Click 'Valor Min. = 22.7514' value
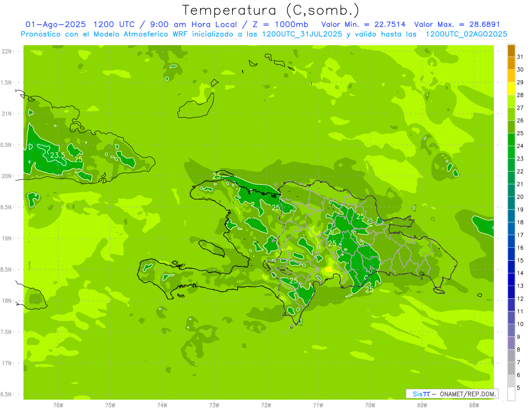Viewport: 532px width, 411px height. coord(363,25)
